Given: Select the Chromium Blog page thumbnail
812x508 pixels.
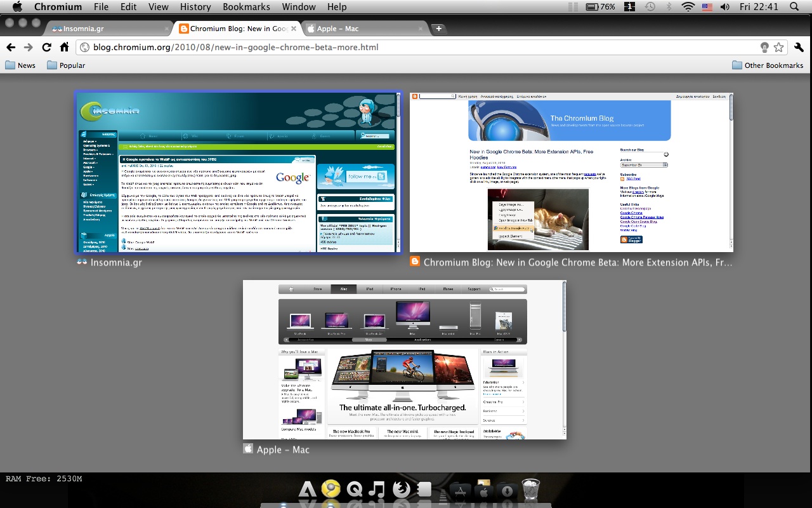Looking at the screenshot, I should [572, 172].
